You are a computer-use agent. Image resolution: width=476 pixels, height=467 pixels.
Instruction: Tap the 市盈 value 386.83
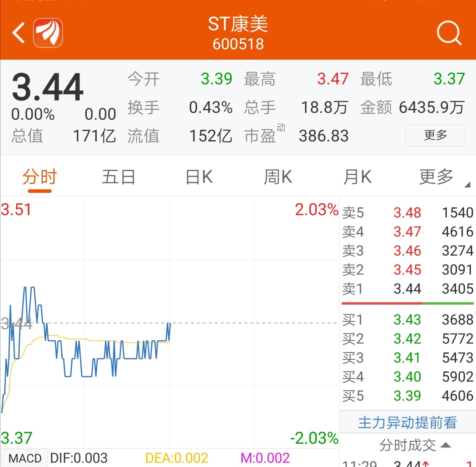[x=324, y=136]
